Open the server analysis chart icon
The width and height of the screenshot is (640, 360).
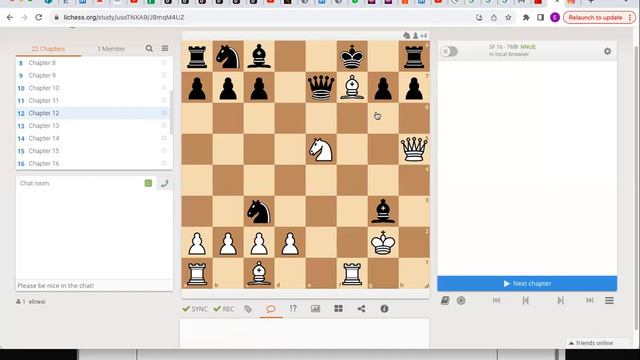pos(316,309)
